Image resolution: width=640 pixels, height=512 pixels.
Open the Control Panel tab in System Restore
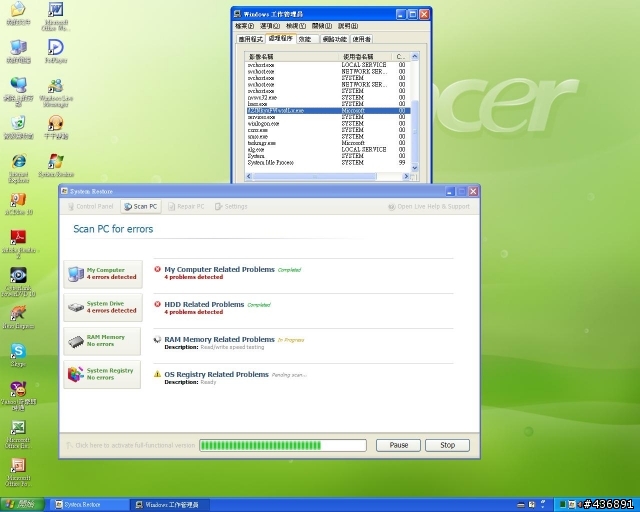91,207
